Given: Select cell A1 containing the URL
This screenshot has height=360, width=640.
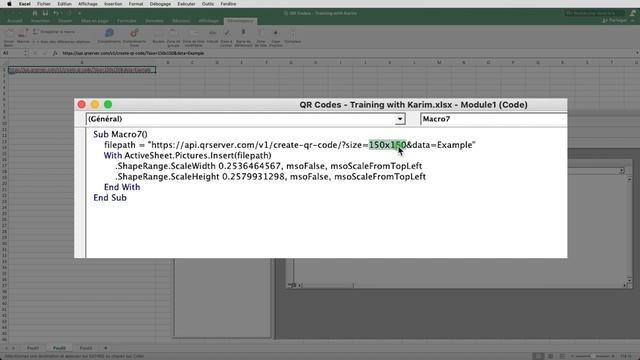Looking at the screenshot, I should tap(82, 70).
